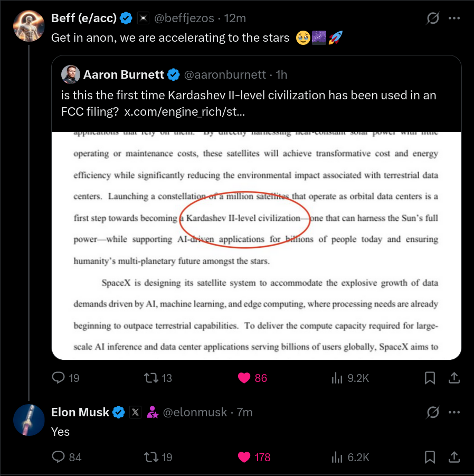474x476 pixels.
Task: Open more options on Elon Musk's reply
Action: (x=454, y=412)
